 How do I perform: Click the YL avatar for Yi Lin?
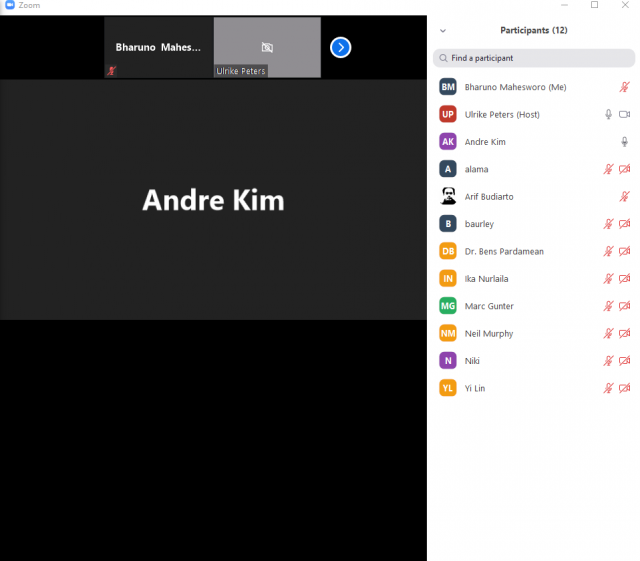tap(448, 388)
